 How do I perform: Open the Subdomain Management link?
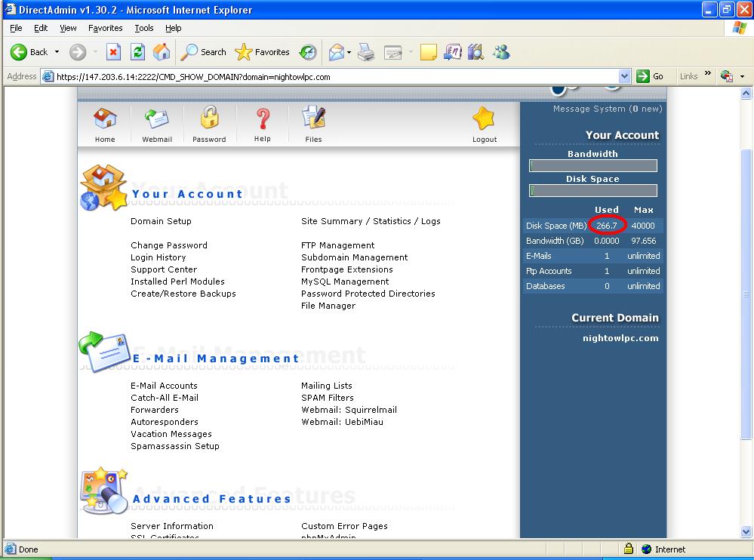click(x=354, y=257)
